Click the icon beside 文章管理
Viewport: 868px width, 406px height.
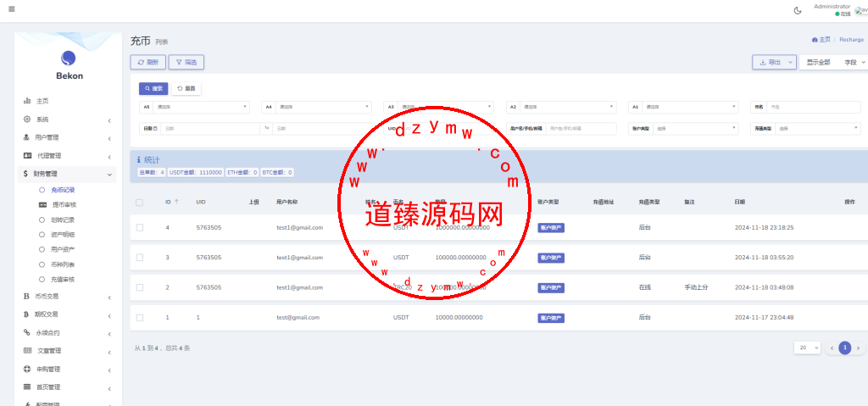(x=27, y=351)
